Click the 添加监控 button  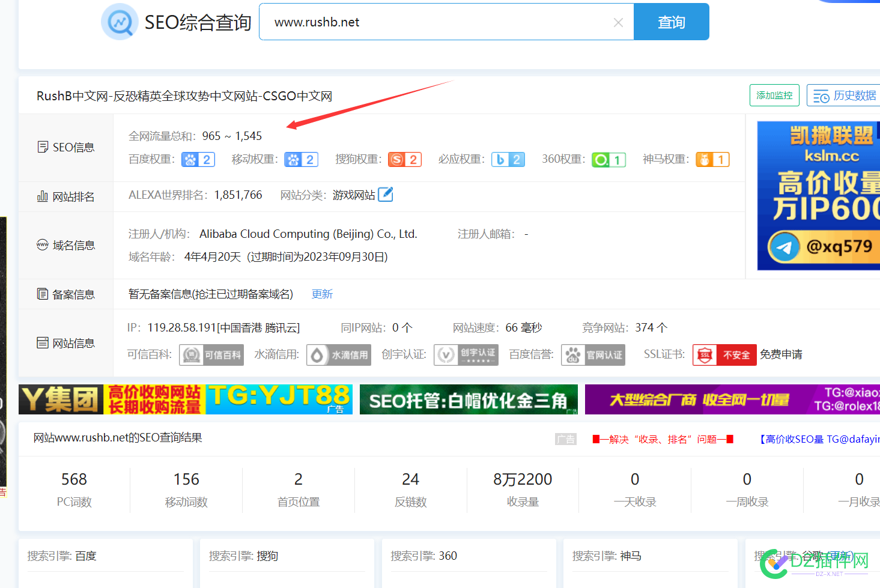(774, 95)
